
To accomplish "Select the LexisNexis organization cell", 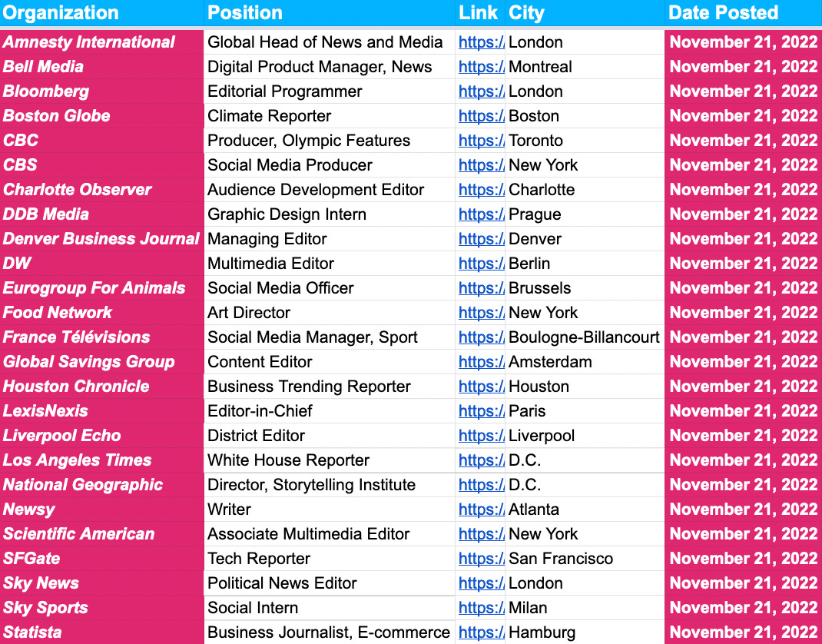I will point(101,410).
